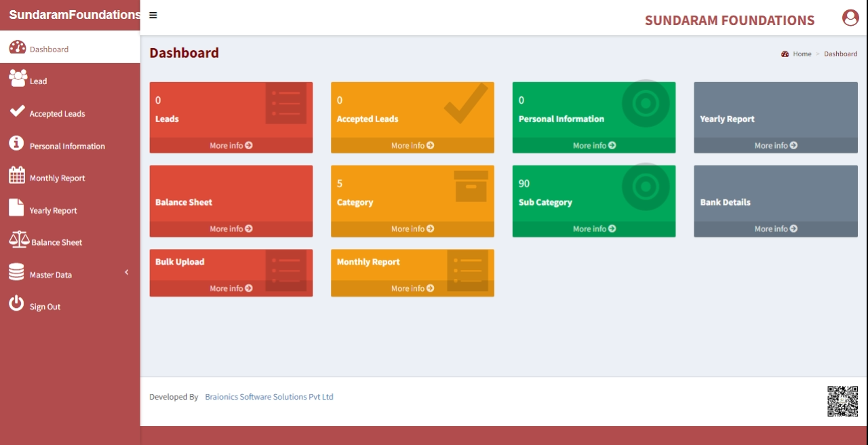This screenshot has width=868, height=445.
Task: Click the SundaramFoundations sidebar logo text
Action: [x=75, y=15]
